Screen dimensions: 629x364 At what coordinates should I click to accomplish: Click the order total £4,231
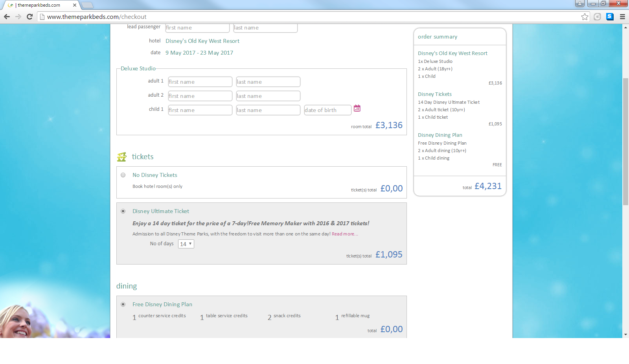point(488,186)
